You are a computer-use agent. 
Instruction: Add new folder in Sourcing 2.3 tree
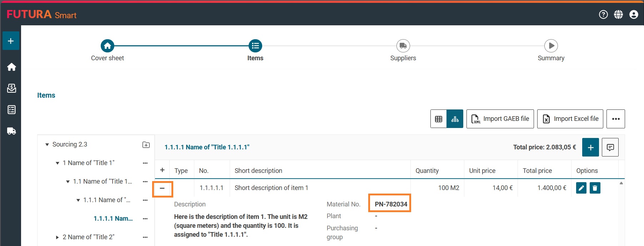146,145
